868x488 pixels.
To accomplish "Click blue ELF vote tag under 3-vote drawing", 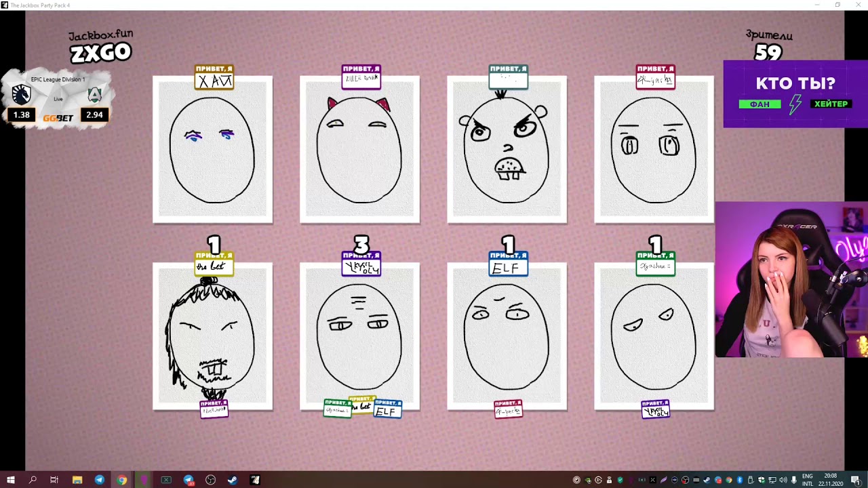I will click(387, 408).
